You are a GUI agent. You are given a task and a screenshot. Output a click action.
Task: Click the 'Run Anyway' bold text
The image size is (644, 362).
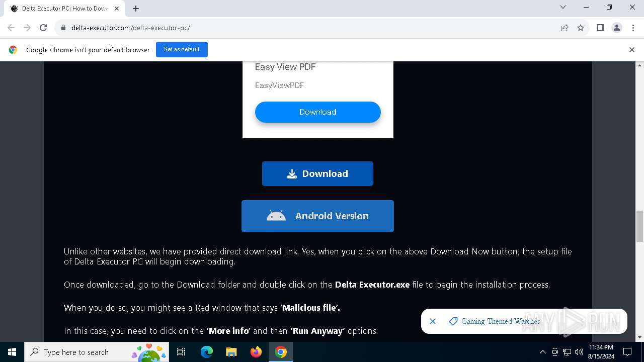tap(318, 331)
